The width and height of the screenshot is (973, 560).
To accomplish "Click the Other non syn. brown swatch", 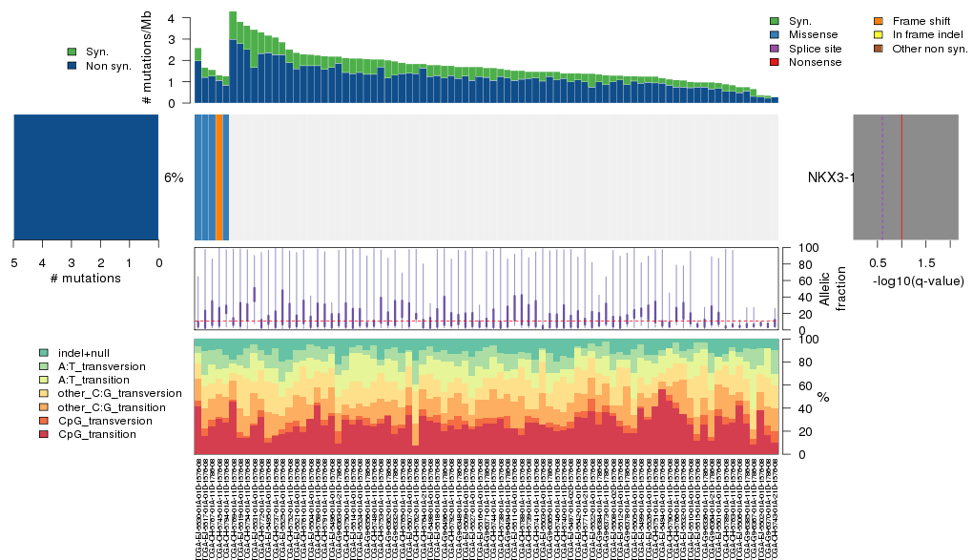I will click(x=879, y=48).
